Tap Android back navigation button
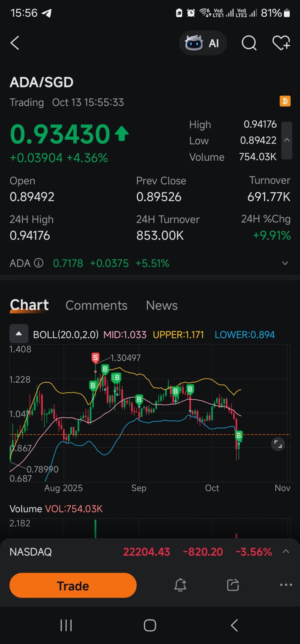Screen dimensions: 300x644 click(x=234, y=625)
